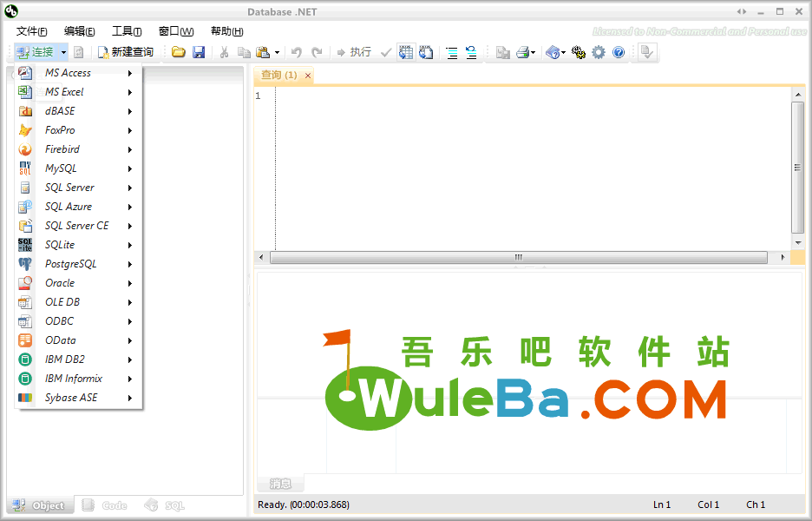Click the cut scissors icon
812x521 pixels.
224,52
